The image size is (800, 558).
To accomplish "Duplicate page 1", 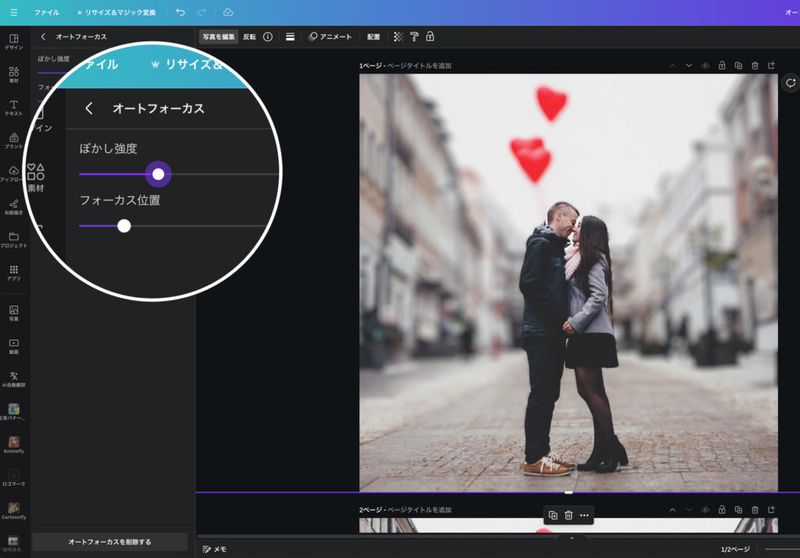I will [738, 66].
